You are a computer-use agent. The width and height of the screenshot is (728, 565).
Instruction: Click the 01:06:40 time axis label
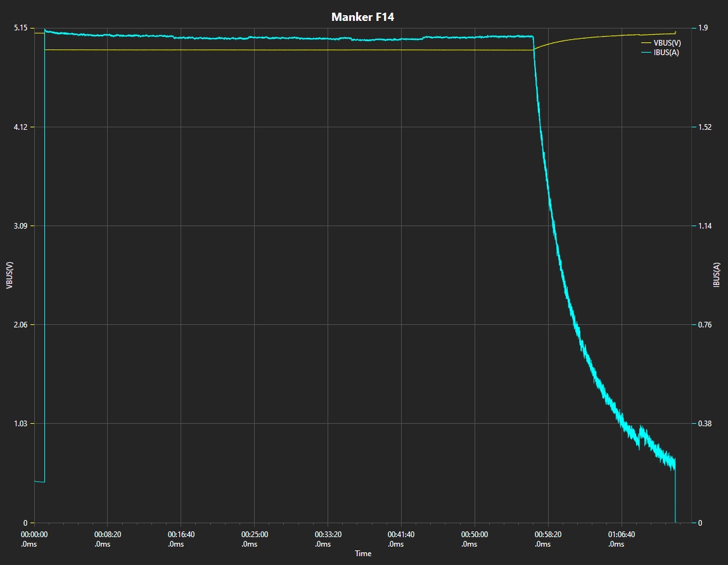tap(621, 539)
